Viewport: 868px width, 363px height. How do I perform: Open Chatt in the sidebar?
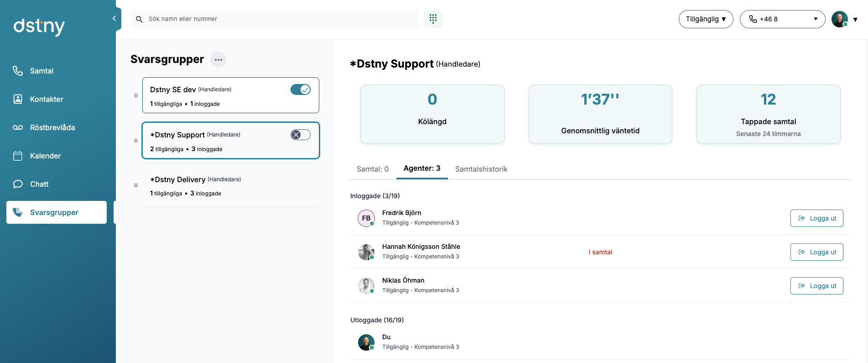pos(39,184)
